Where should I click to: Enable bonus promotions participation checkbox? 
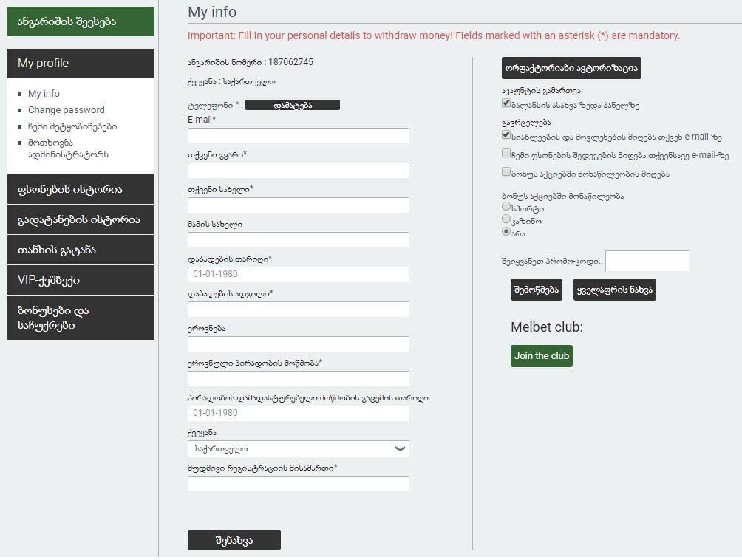(x=506, y=173)
